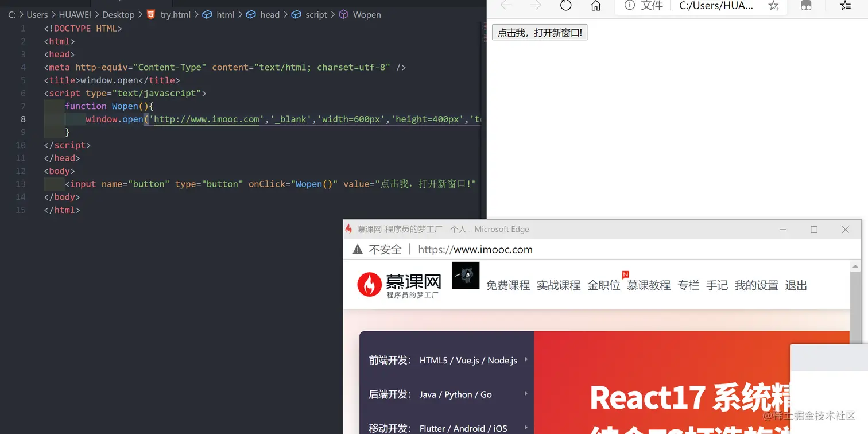The height and width of the screenshot is (434, 868).
Task: Click the function Wopen() declaration on line 7
Action: [x=109, y=106]
